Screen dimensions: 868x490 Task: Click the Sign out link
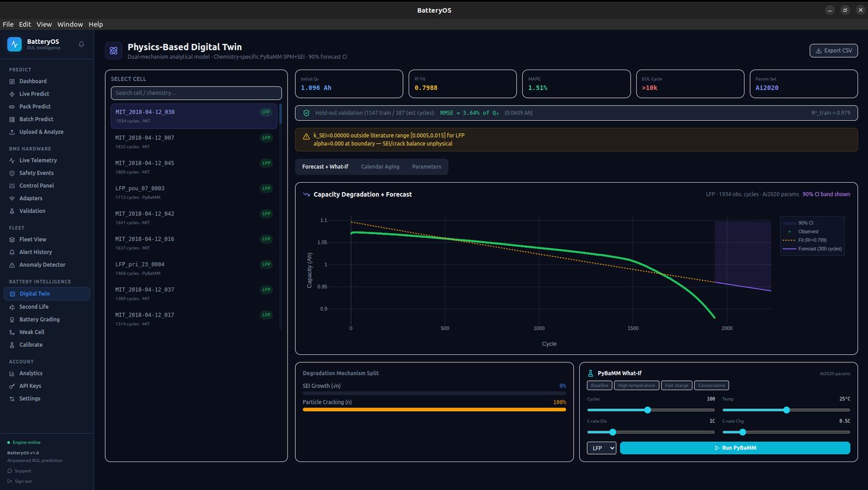[19, 481]
